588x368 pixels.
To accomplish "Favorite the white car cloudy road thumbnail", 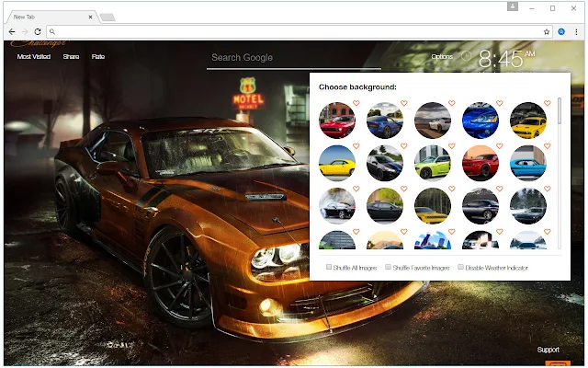I will (451, 103).
